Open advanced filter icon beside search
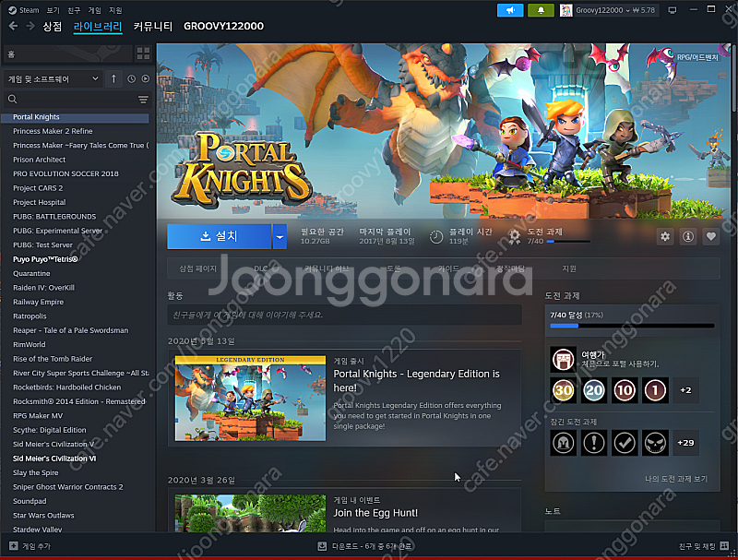738x560 pixels. (143, 100)
